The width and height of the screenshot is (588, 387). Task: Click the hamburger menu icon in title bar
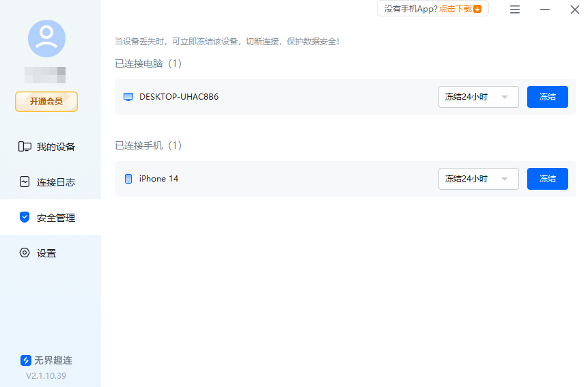(x=515, y=10)
